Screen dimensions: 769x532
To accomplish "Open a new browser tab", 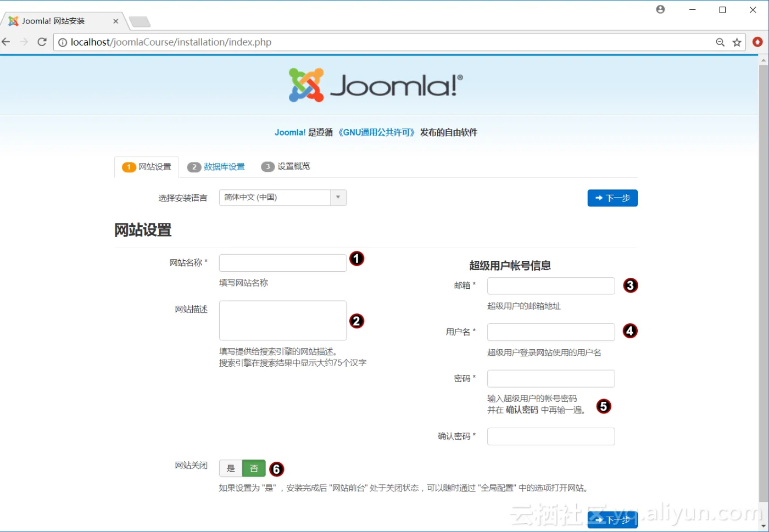I will pos(140,21).
